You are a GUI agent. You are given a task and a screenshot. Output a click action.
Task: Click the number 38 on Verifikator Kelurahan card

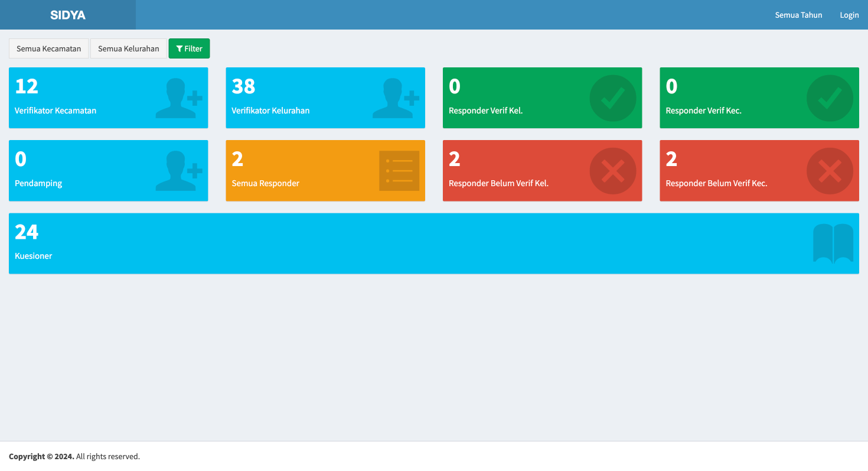243,86
